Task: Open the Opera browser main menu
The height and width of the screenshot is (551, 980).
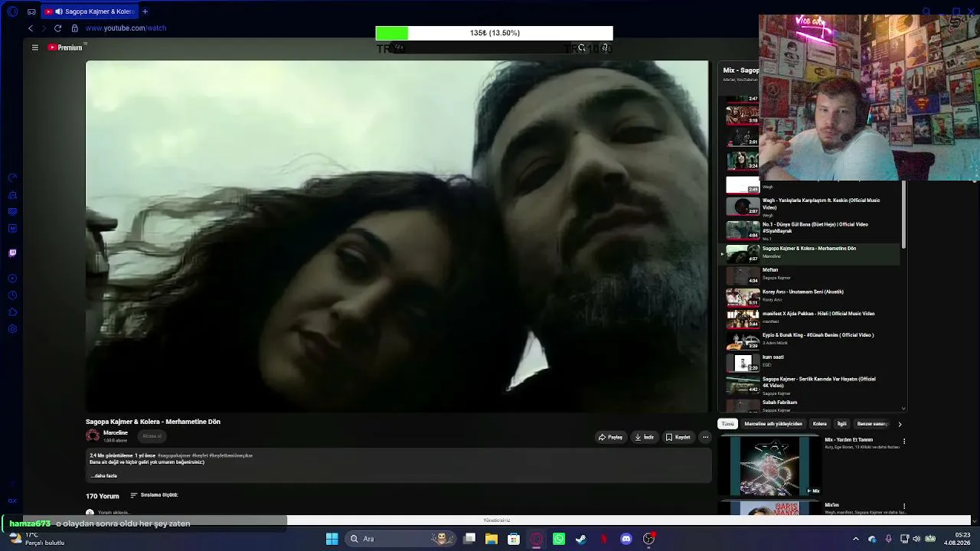Action: click(12, 11)
